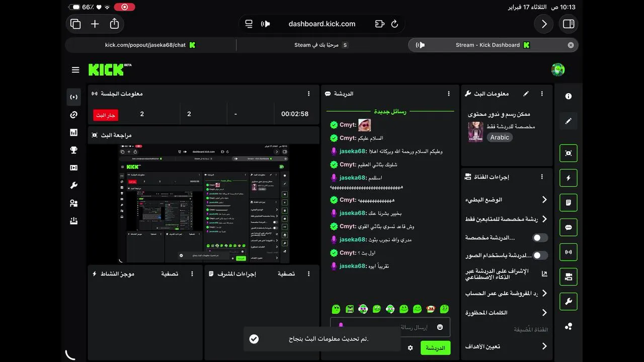Open the browser share icon
The image size is (644, 362).
(114, 24)
